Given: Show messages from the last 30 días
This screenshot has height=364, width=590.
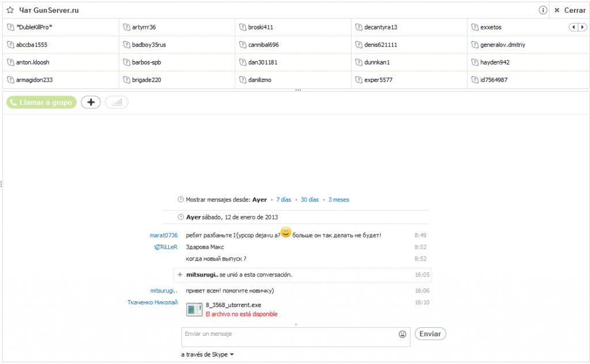Looking at the screenshot, I should tap(309, 200).
